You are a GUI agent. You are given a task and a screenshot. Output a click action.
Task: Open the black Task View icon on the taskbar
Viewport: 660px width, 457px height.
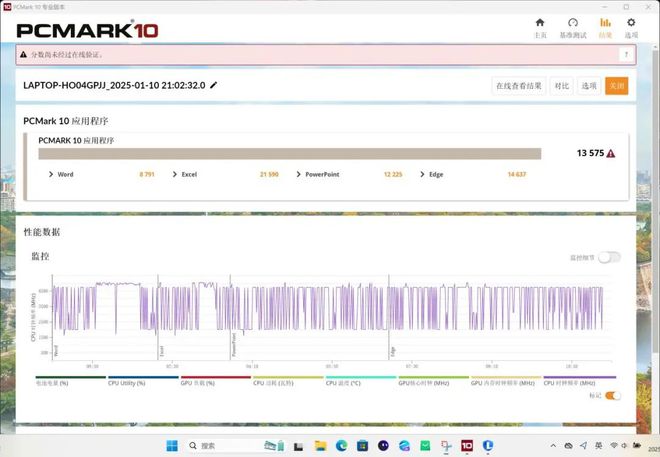pyautogui.click(x=298, y=446)
